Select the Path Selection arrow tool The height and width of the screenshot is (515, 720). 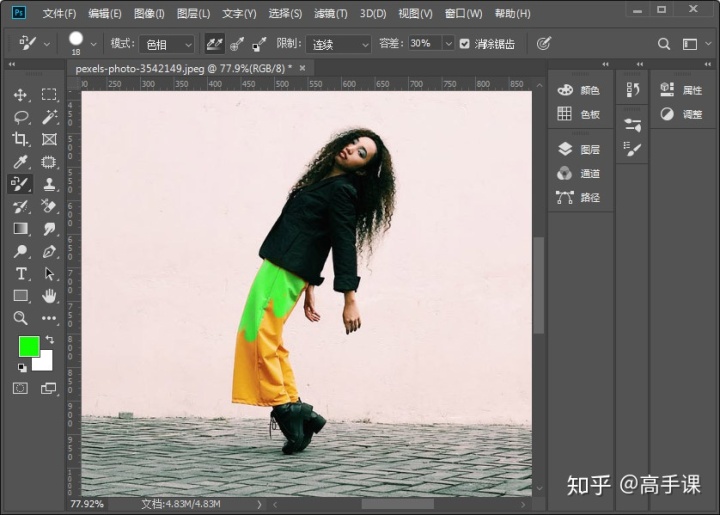(x=49, y=274)
